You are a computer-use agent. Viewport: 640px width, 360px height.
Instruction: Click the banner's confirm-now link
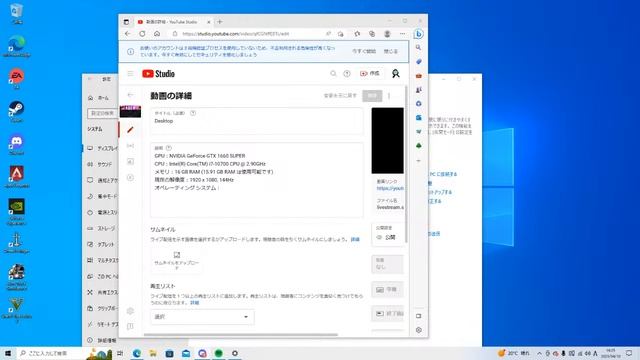(x=364, y=51)
